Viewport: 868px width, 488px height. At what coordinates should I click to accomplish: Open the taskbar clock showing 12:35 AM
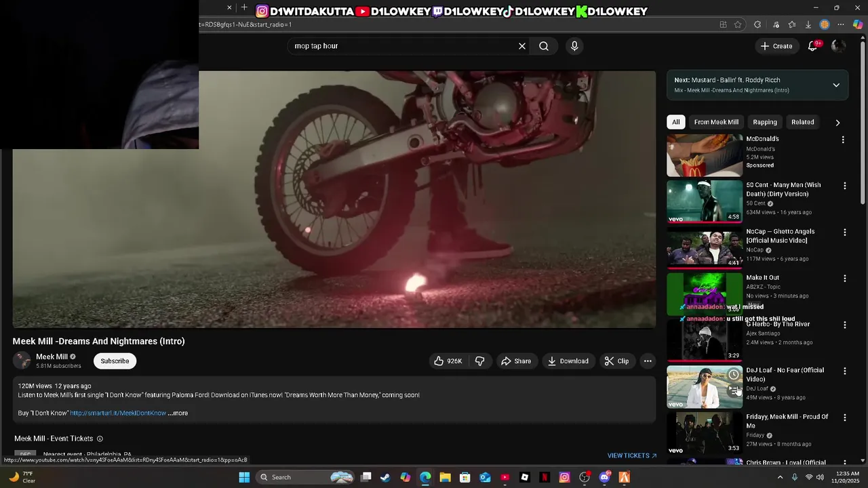click(848, 477)
